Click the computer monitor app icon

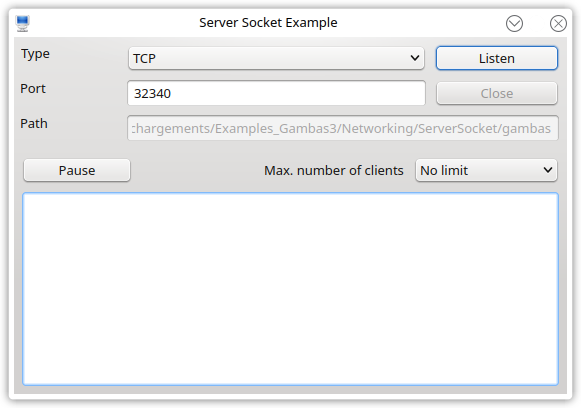pyautogui.click(x=22, y=23)
